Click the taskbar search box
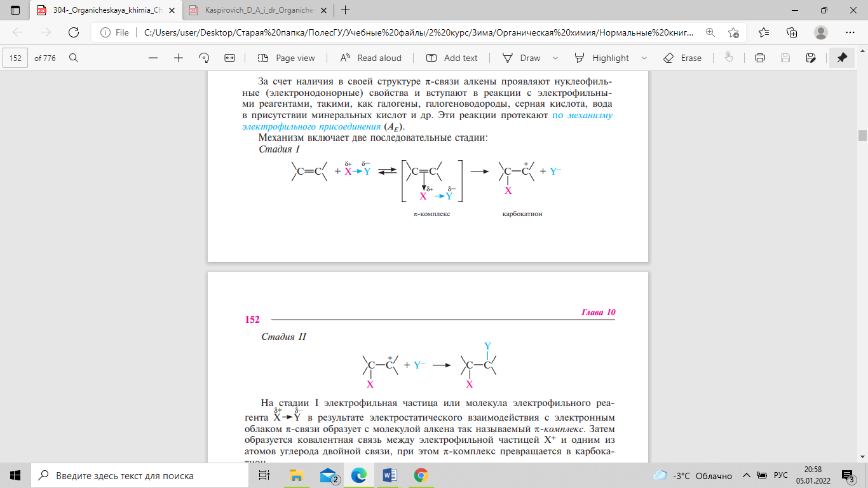Image resolution: width=868 pixels, height=488 pixels. pyautogui.click(x=140, y=475)
